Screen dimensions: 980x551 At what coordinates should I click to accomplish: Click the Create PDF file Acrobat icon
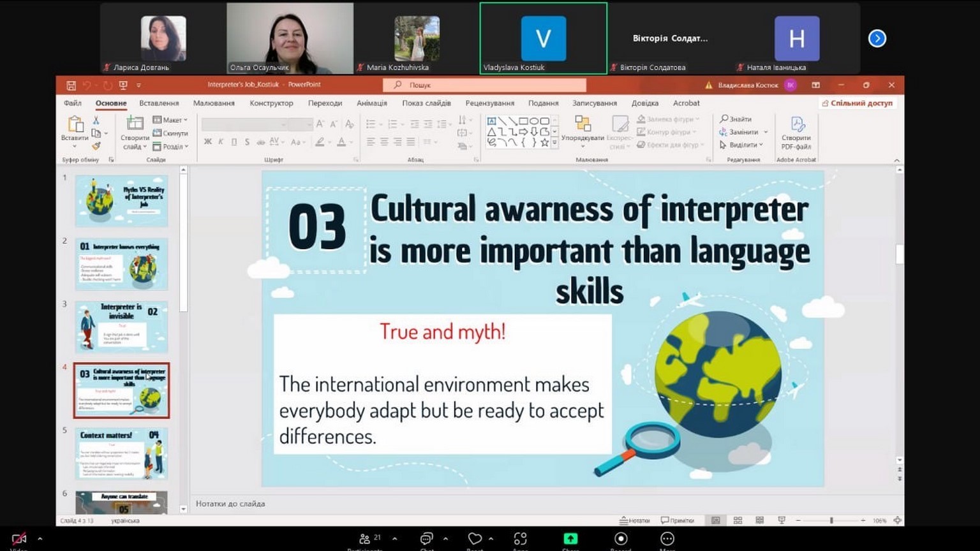pos(796,125)
